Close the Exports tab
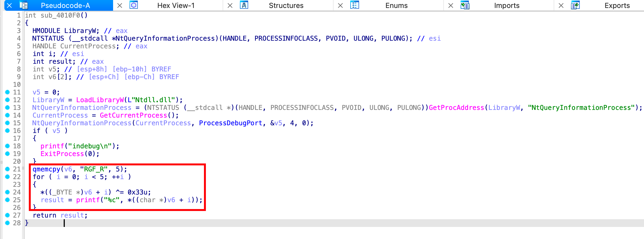Viewport: 644px width, 239px height. pos(561,5)
